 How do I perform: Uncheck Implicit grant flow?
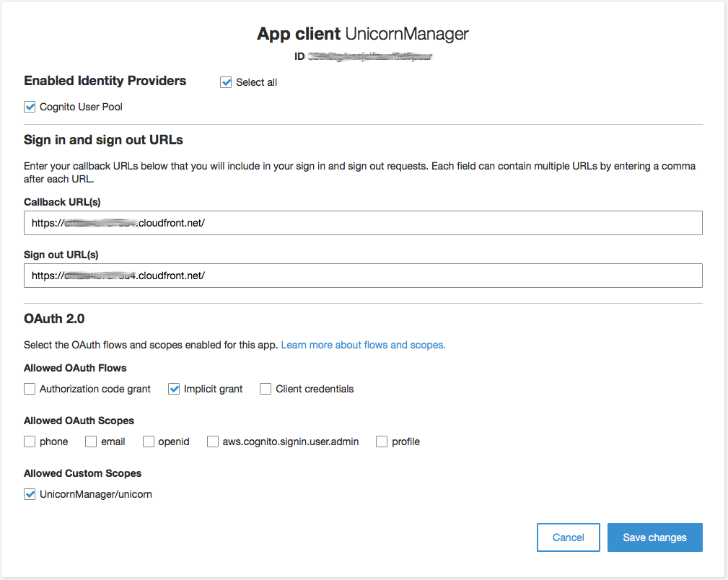click(x=174, y=389)
